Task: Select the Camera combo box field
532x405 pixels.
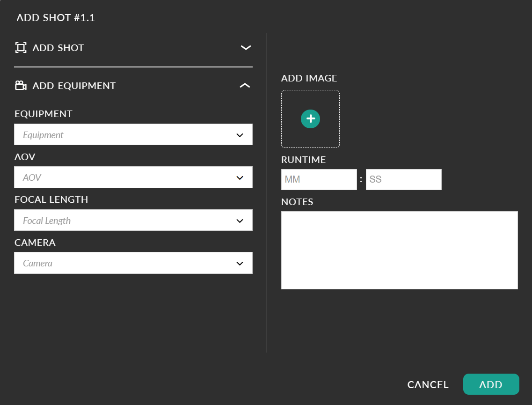Action: pos(133,263)
